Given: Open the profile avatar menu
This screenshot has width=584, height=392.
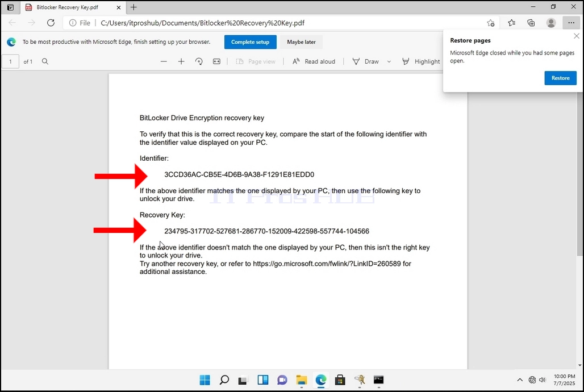Looking at the screenshot, I should tap(551, 23).
